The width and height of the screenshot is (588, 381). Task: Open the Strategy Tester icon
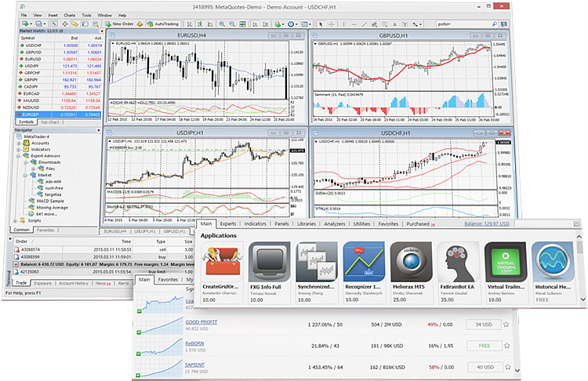coord(96,24)
